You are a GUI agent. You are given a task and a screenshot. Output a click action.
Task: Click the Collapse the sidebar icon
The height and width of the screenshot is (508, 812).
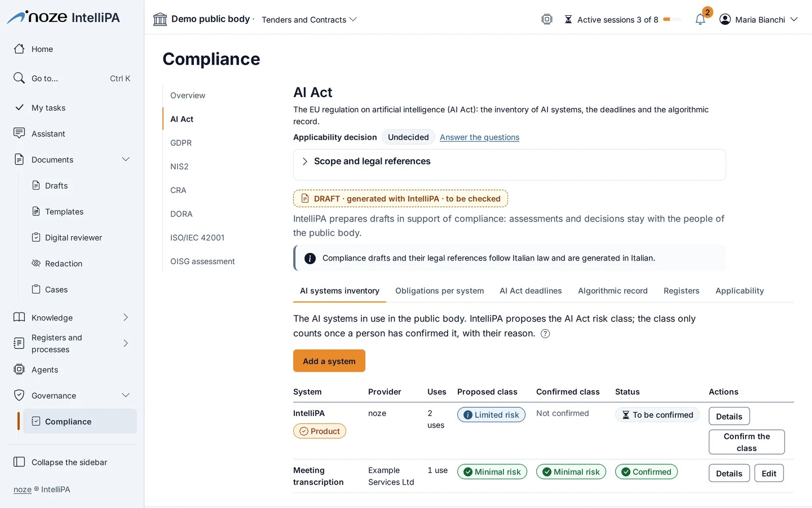19,462
